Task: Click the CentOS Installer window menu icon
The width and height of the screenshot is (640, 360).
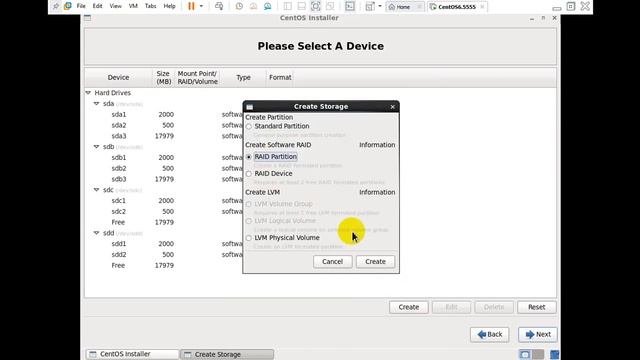Action: pos(88,18)
